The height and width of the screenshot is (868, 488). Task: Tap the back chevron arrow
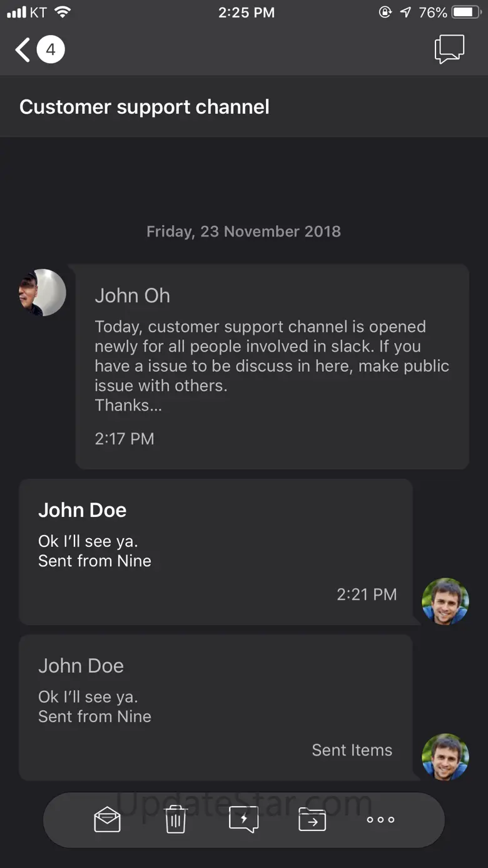[x=23, y=50]
